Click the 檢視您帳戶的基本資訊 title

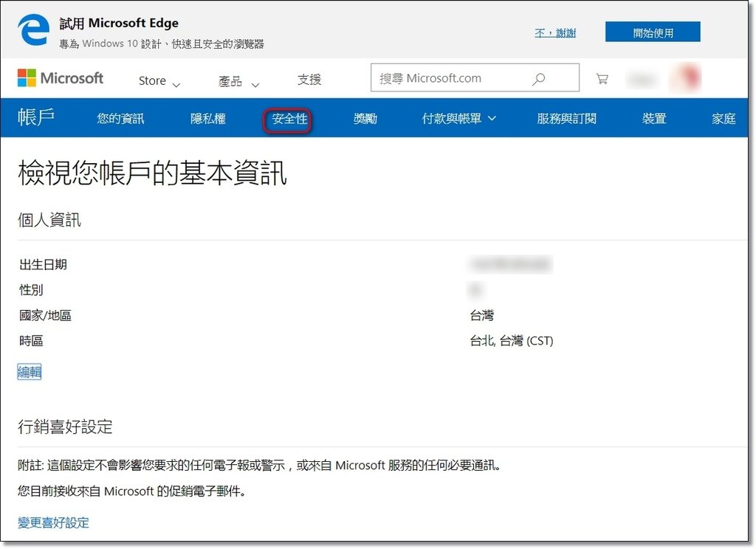click(152, 173)
